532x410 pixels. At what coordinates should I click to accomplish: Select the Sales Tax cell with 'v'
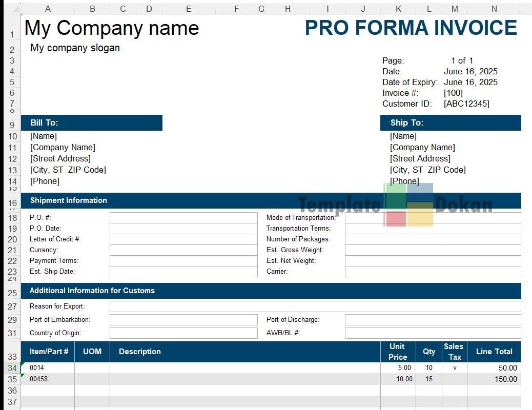click(x=455, y=368)
